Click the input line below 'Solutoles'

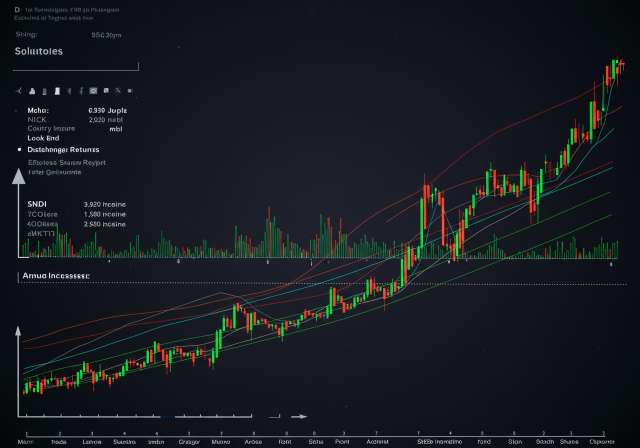(x=75, y=69)
